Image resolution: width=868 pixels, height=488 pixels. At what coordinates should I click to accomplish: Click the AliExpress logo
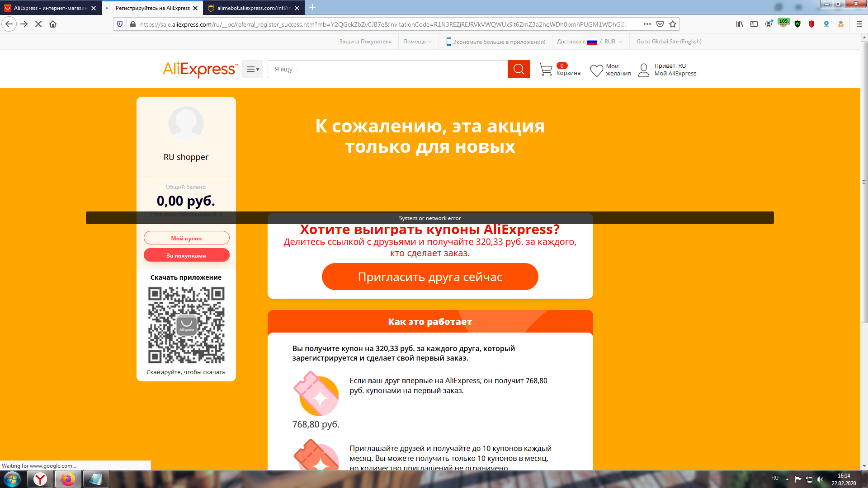[200, 69]
